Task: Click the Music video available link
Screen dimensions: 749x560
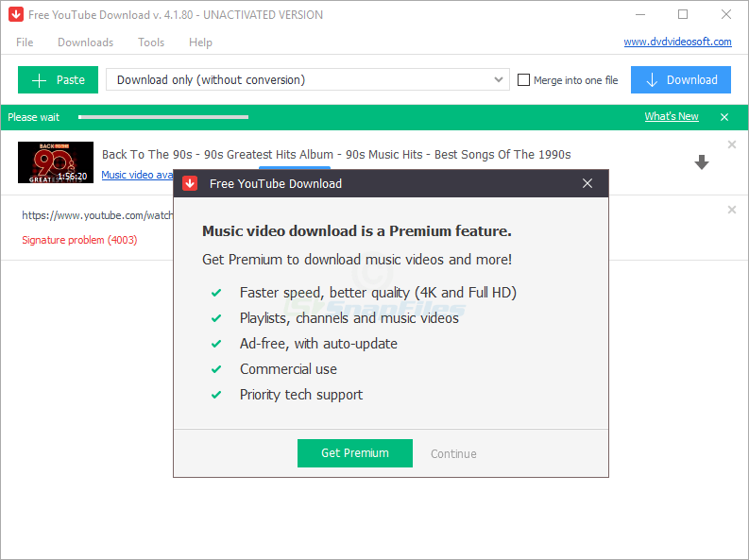Action: pos(137,175)
